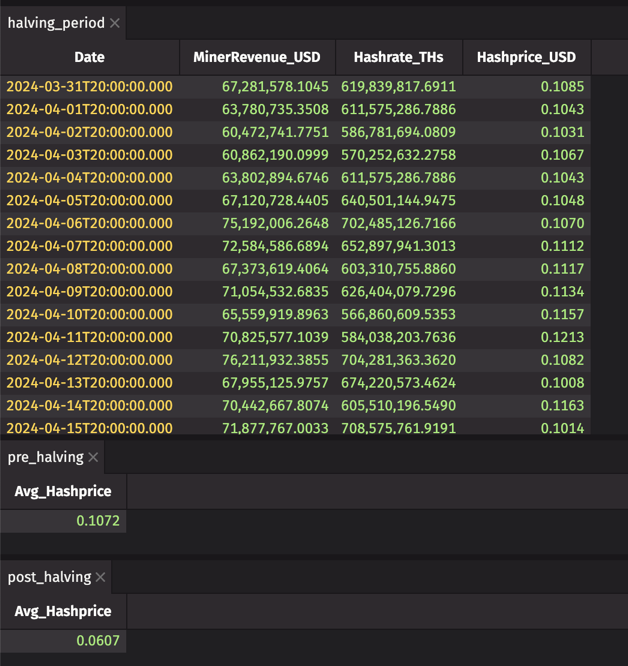Viewport: 628px width, 666px height.
Task: Click hashprice value 0.1067
Action: [563, 155]
